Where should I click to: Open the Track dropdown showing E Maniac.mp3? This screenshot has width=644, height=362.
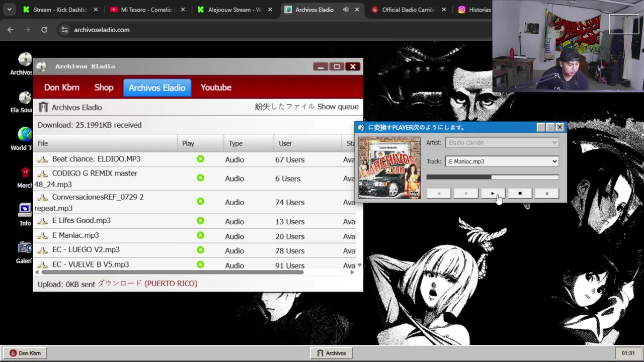tap(502, 161)
